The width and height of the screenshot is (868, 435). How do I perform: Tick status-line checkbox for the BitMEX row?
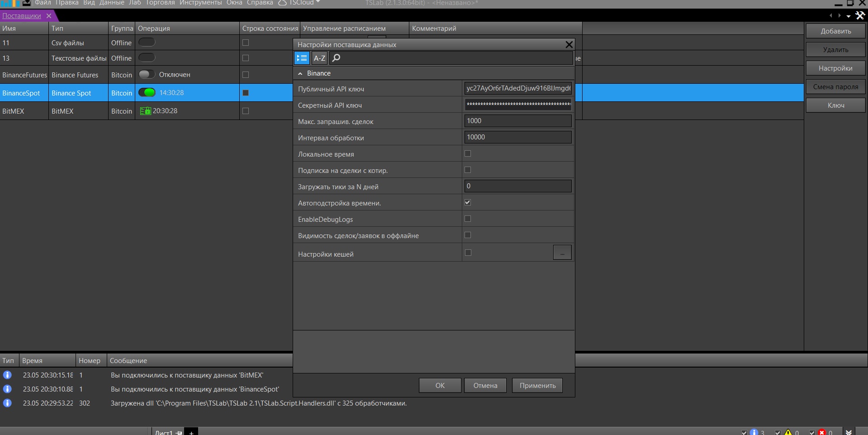coord(246,111)
